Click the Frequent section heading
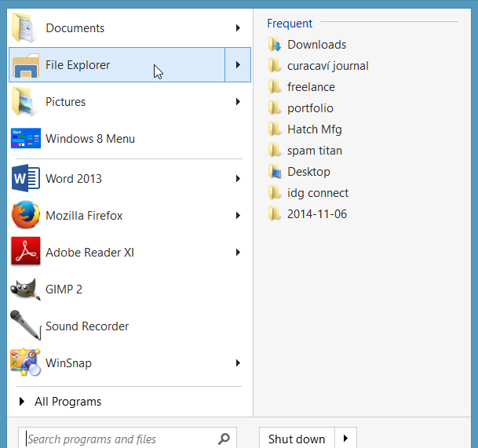 290,24
